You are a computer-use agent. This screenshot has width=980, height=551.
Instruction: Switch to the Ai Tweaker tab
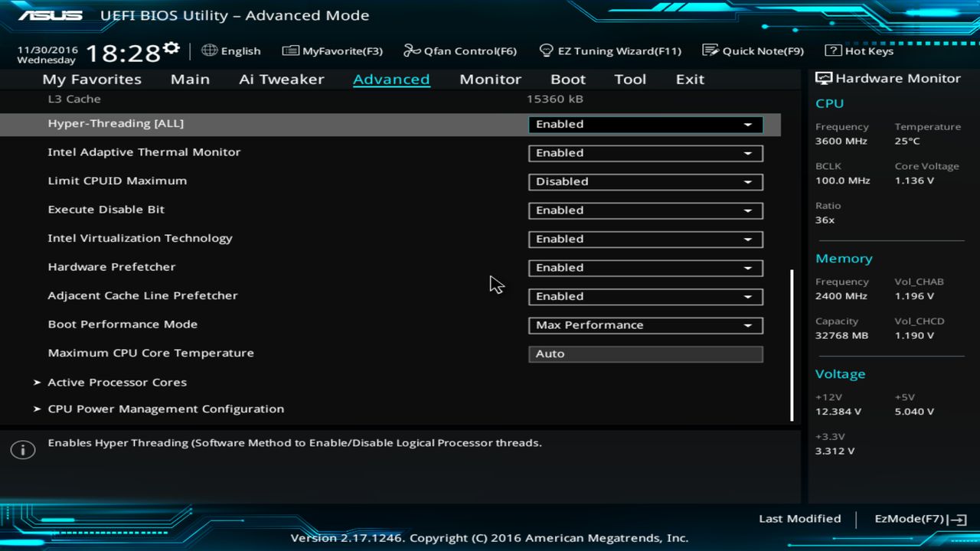coord(281,79)
